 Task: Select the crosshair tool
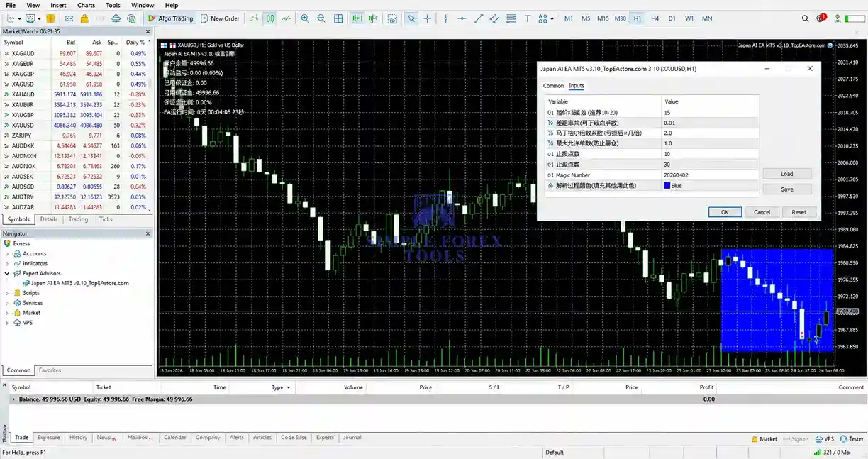pos(427,18)
